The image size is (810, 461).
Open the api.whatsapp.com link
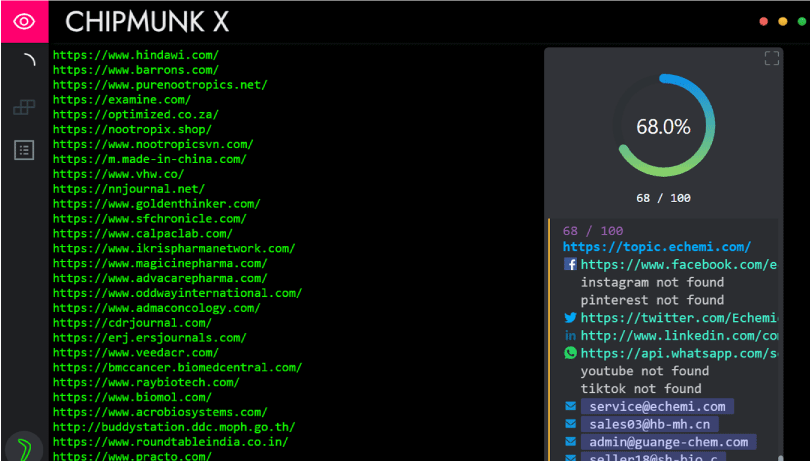(x=679, y=354)
